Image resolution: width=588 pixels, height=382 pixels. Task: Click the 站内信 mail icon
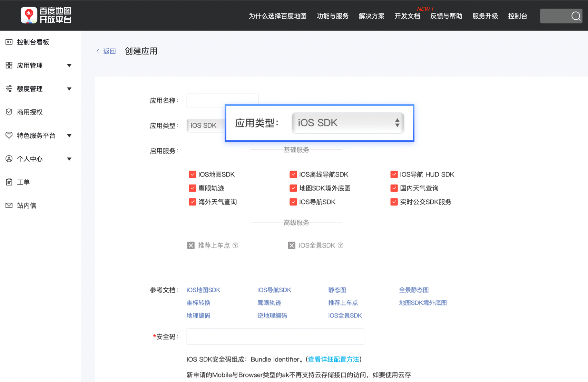(x=9, y=205)
